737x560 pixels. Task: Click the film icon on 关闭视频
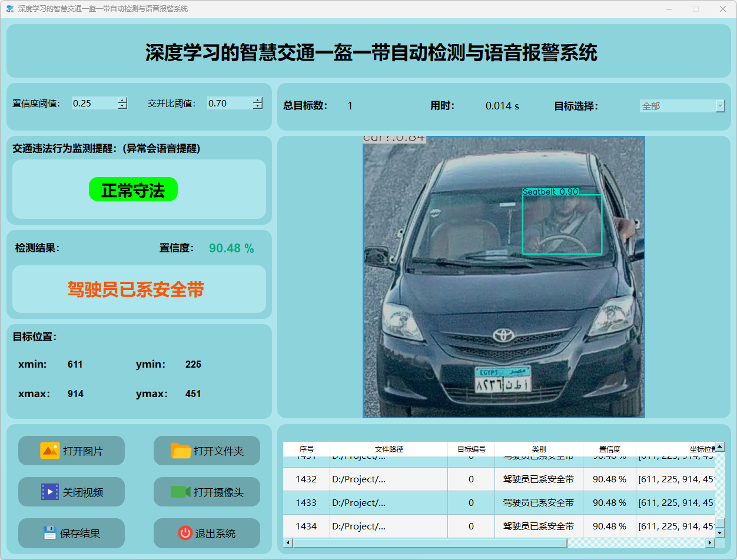tap(50, 492)
